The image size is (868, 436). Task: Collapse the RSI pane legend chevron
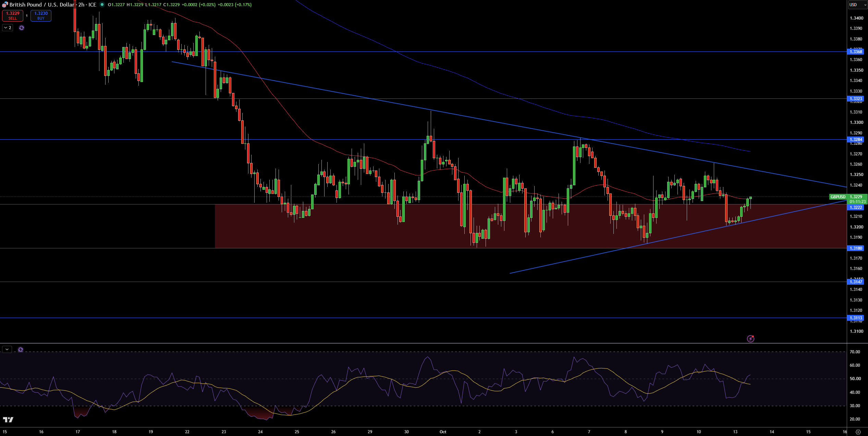click(7, 350)
